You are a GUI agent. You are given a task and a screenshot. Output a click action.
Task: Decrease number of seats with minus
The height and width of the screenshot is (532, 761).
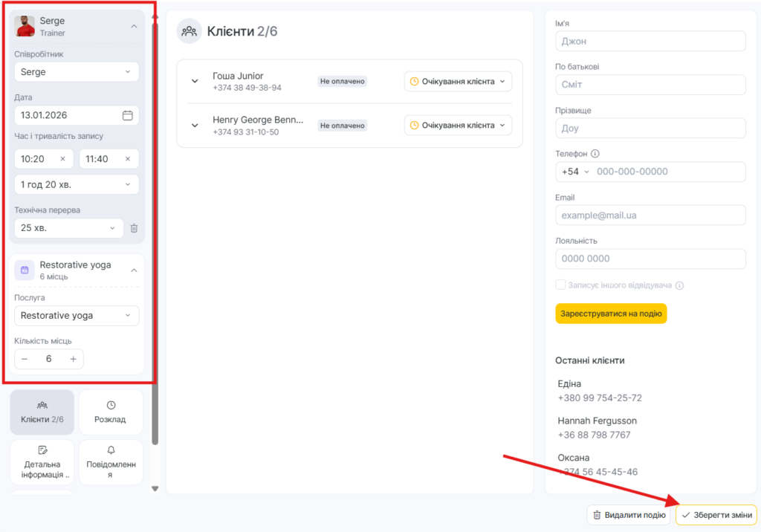pos(25,359)
